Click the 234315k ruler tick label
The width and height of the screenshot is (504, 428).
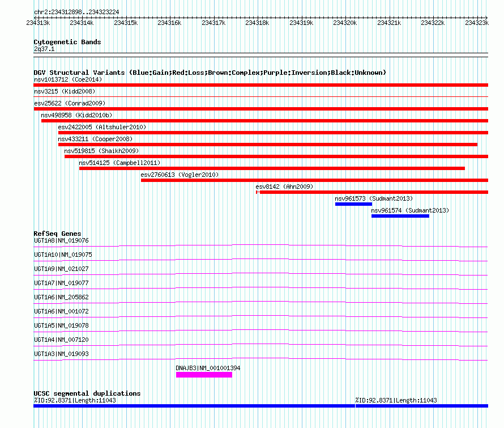pos(126,23)
